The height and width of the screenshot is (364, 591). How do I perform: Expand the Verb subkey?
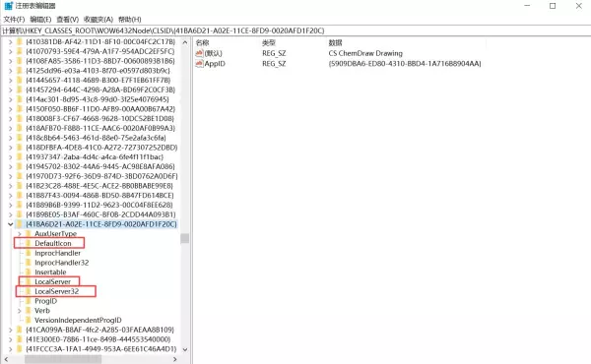coord(20,311)
